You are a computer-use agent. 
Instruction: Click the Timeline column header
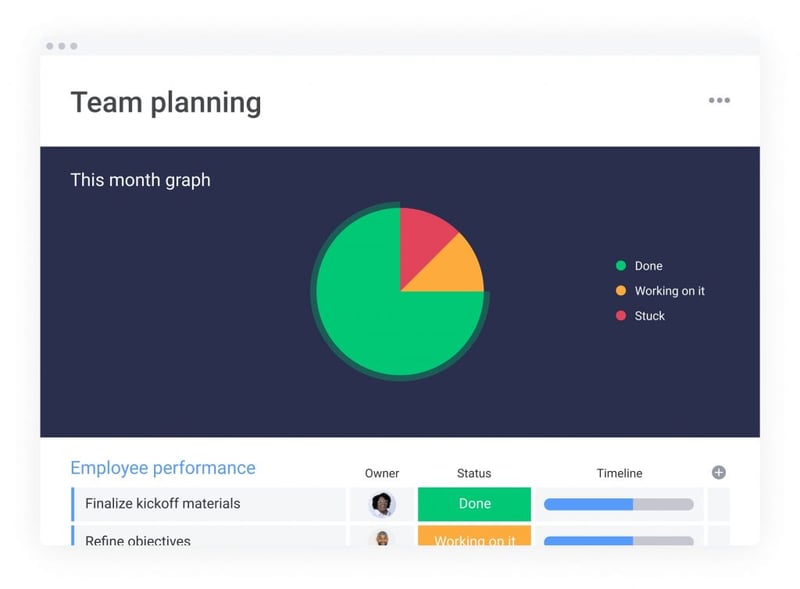pos(619,473)
